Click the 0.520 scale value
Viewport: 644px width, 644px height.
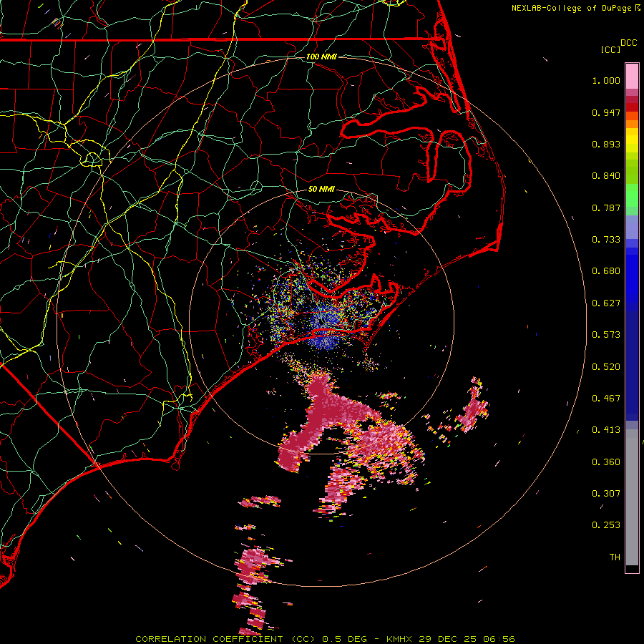click(x=606, y=367)
